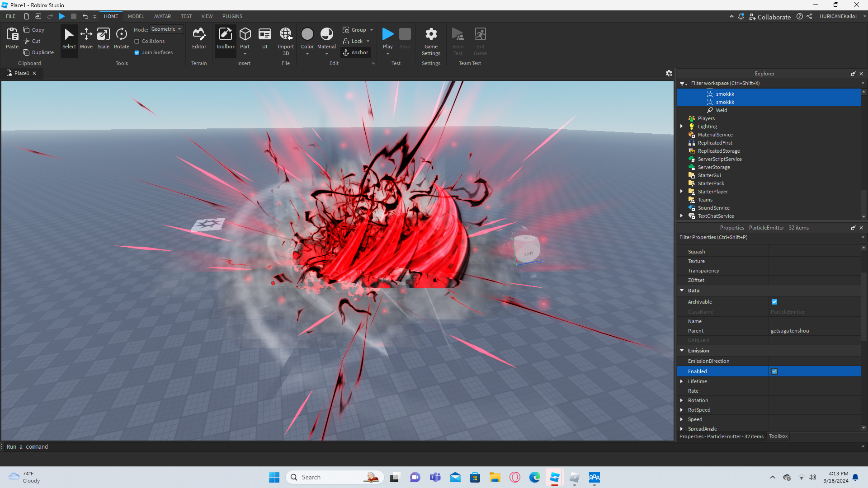Enable the Collisions checkbox

[137, 41]
